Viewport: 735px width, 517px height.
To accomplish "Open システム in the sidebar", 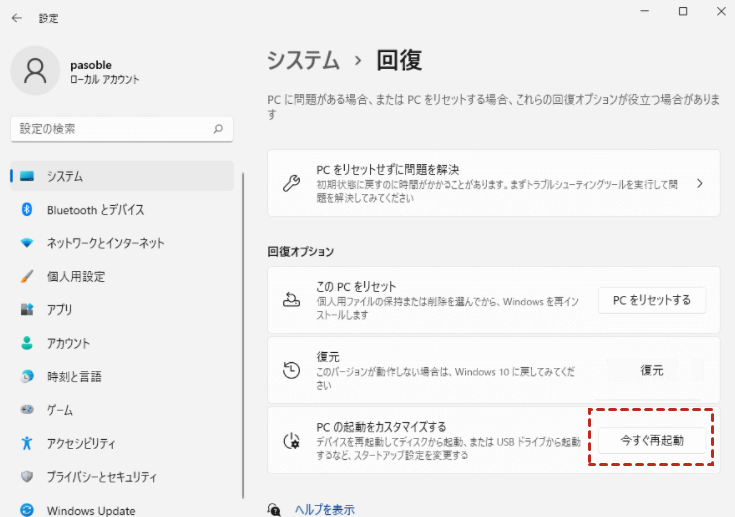I will pos(122,176).
